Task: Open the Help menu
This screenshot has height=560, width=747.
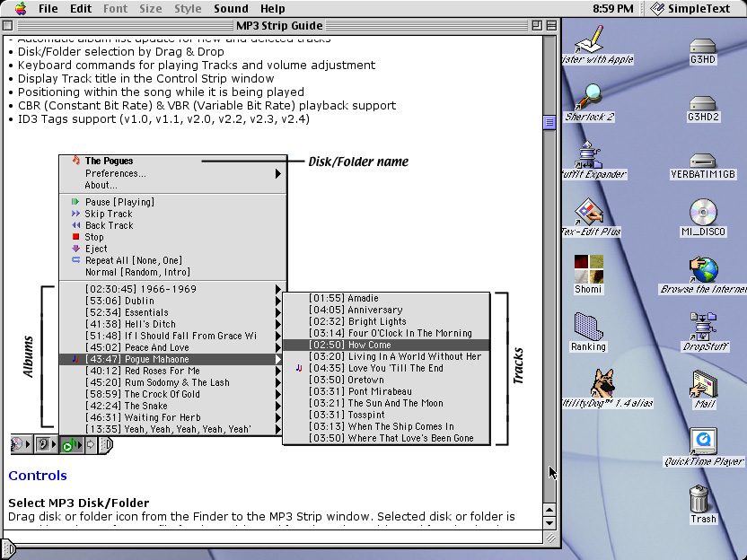Action: [273, 9]
